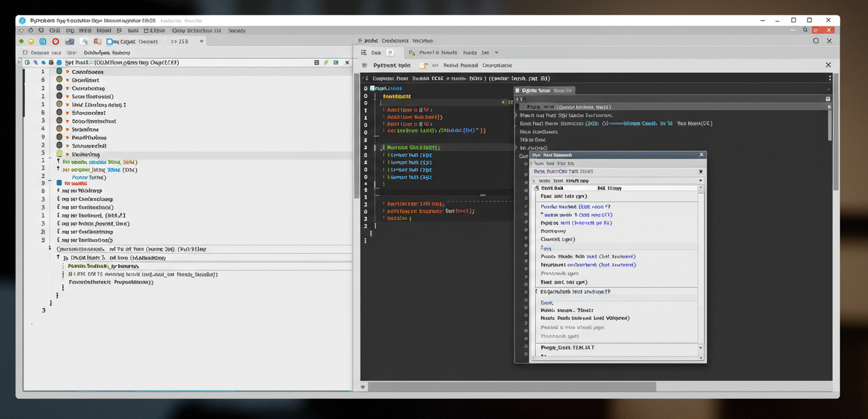Click the yellow circle icon in main toolbar

pyautogui.click(x=31, y=42)
